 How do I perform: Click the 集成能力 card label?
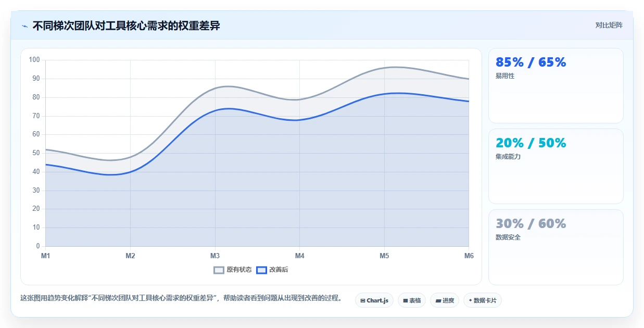[508, 157]
